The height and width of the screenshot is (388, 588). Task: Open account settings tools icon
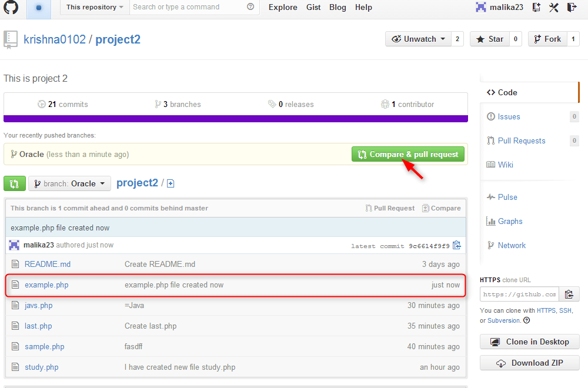tap(553, 7)
